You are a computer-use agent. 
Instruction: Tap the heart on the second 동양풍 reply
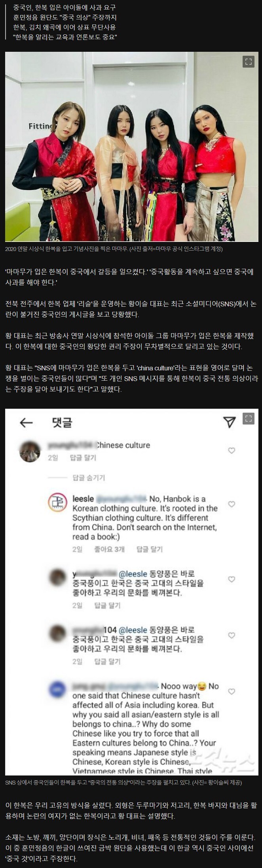pyautogui.click(x=232, y=635)
